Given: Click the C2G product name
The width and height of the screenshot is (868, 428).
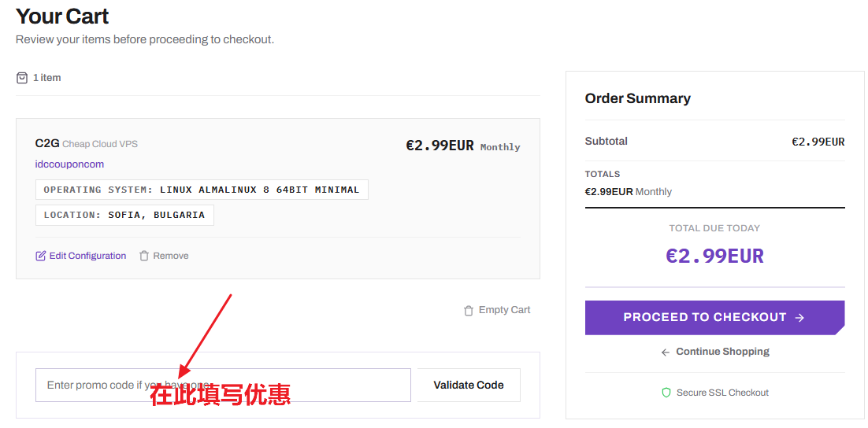Looking at the screenshot, I should (x=47, y=144).
